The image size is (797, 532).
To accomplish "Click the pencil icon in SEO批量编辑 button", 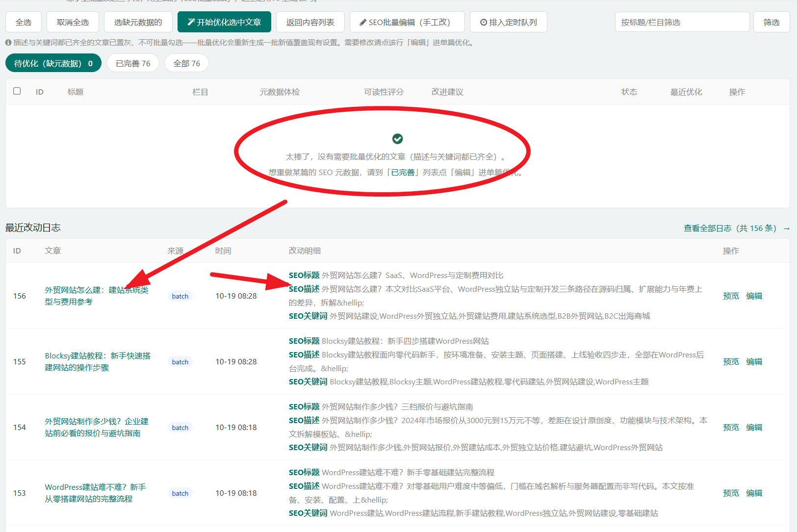I will (363, 23).
